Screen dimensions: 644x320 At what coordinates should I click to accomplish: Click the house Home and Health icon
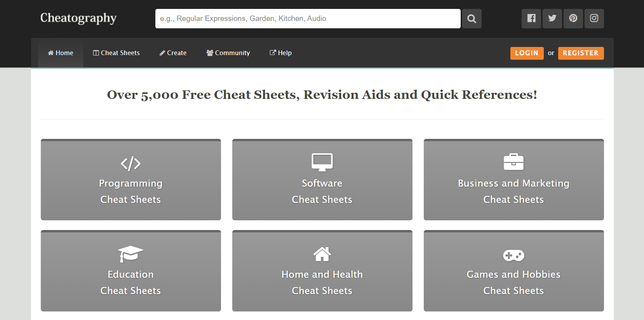click(x=322, y=254)
